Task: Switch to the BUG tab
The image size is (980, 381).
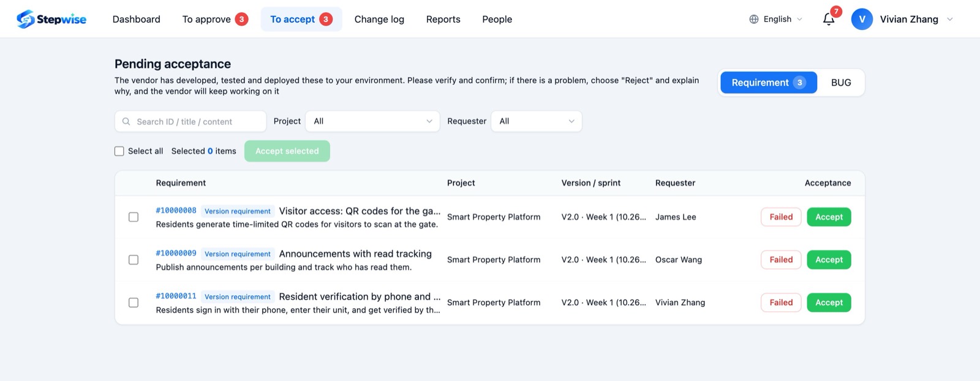Action: click(x=841, y=83)
